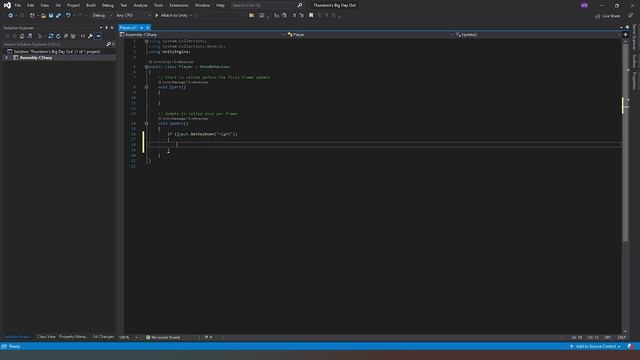Viewport: 640px width, 360px height.
Task: Click Add to Source Control
Action: (x=596, y=347)
